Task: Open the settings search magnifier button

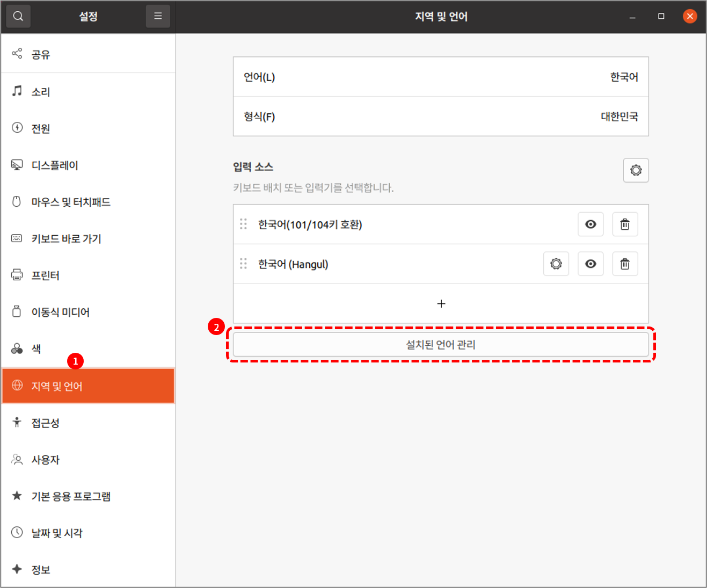Action: point(18,16)
